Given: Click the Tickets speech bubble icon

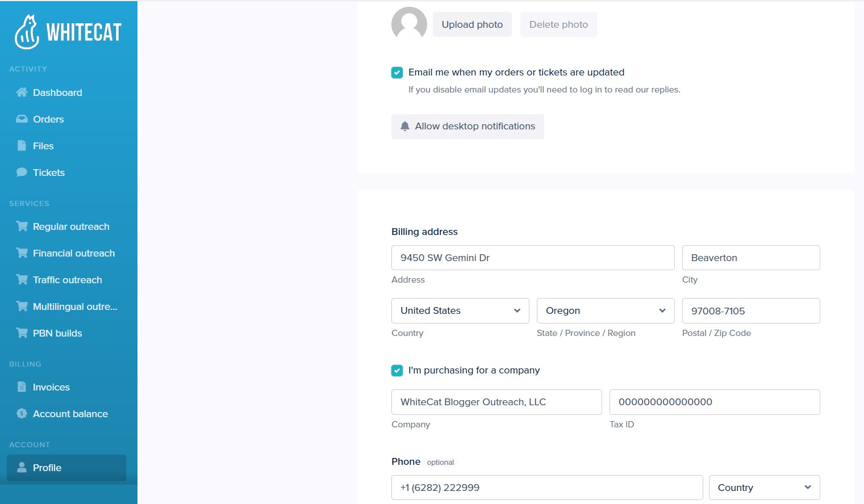Looking at the screenshot, I should 22,173.
